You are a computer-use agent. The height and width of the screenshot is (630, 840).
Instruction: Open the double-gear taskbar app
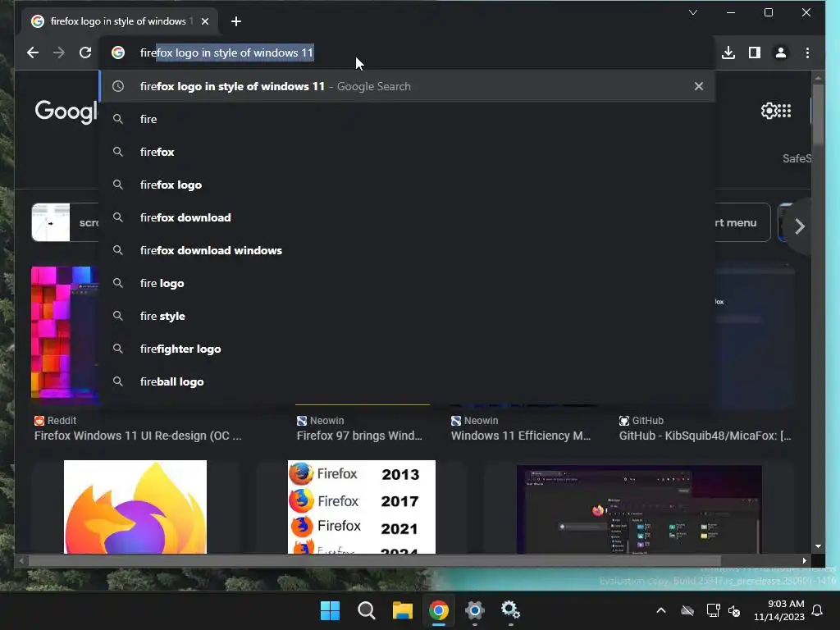(510, 610)
